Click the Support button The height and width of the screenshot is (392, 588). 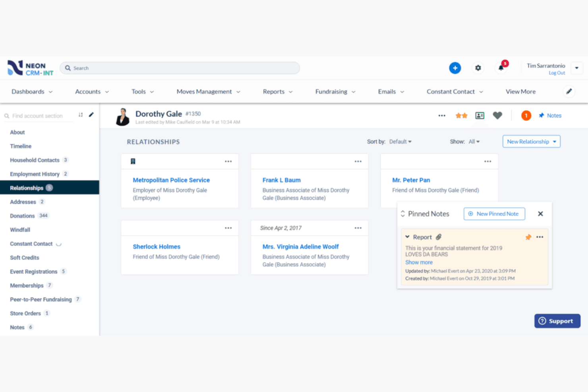coord(557,321)
